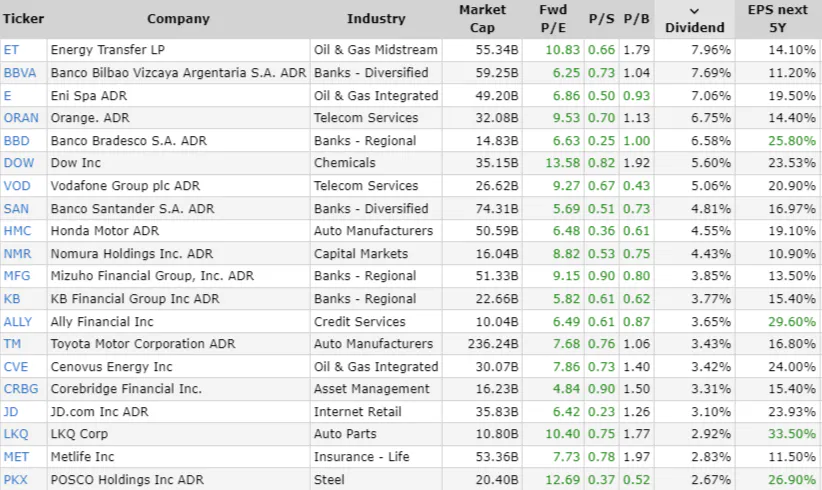Click the EPS next 5Y header
822x490 pixels.
click(x=775, y=19)
